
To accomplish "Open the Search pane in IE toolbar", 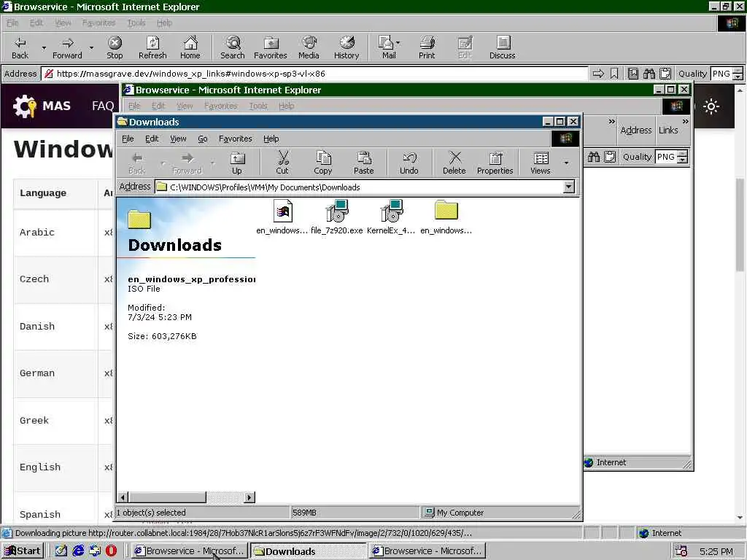I will 233,47.
